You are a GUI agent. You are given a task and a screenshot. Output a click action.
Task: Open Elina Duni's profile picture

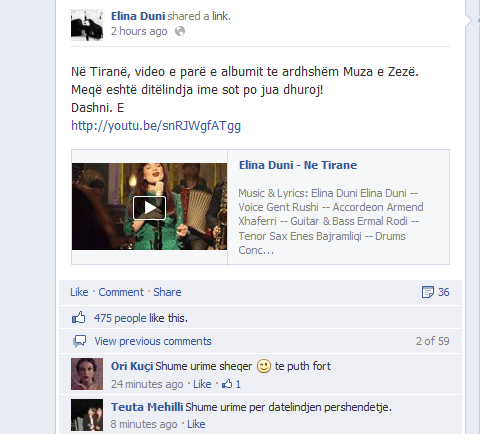pos(87,25)
